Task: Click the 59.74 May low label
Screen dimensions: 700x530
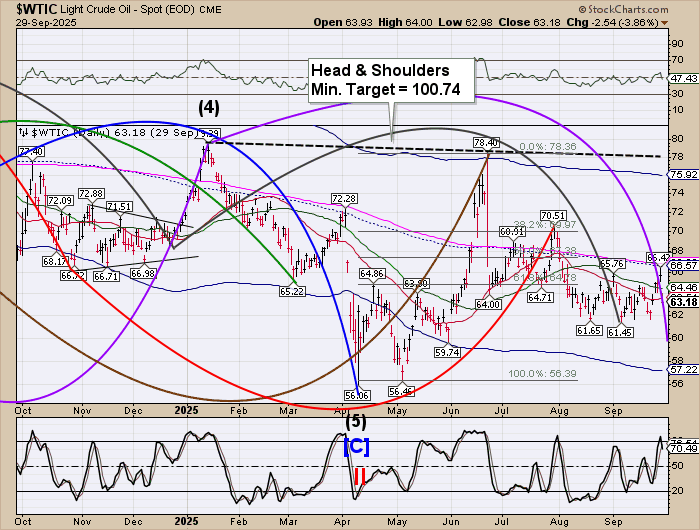Action: click(x=446, y=352)
